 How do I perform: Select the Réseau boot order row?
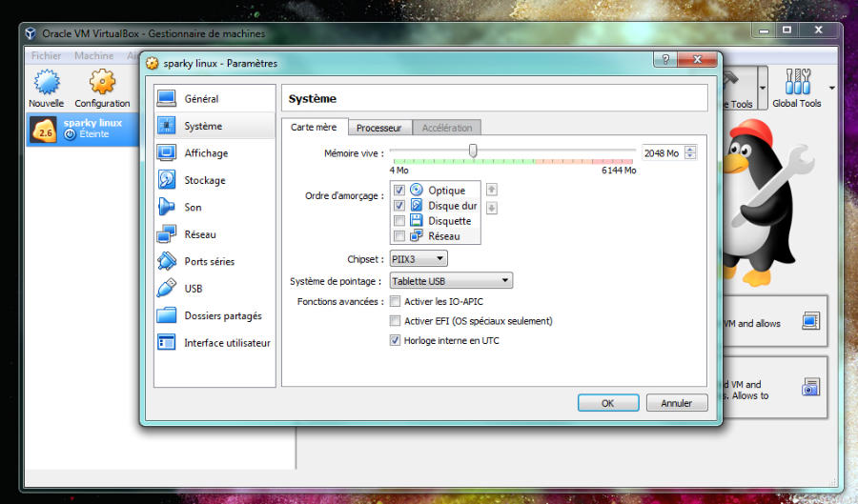[x=436, y=235]
